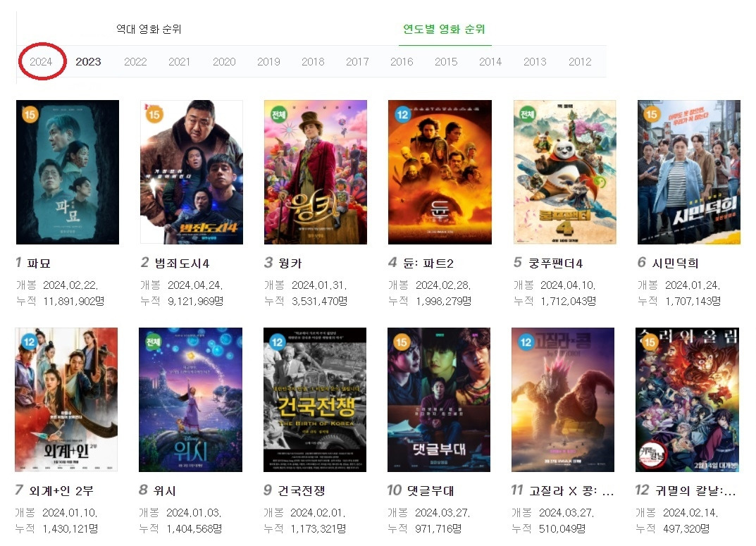Select the 연도별 영화 순위 tab
The height and width of the screenshot is (546, 756).
point(444,30)
